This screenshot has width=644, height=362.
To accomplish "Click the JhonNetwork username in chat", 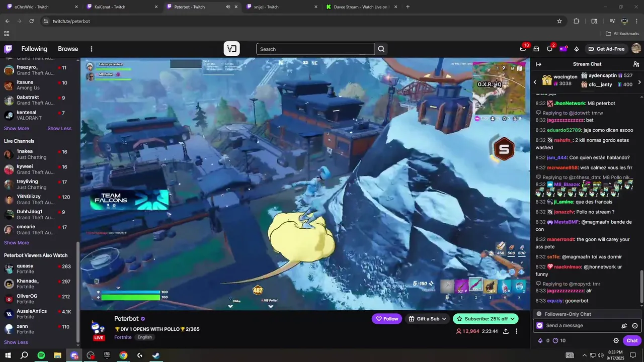I will click(x=570, y=103).
